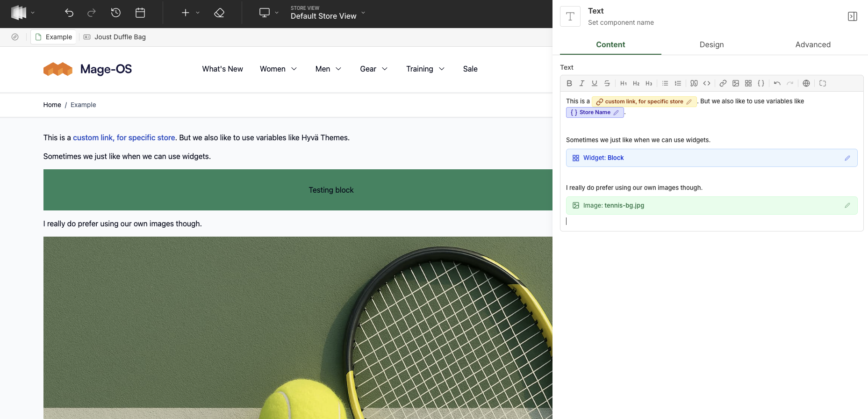
Task: Switch to the Design tab
Action: pos(711,44)
